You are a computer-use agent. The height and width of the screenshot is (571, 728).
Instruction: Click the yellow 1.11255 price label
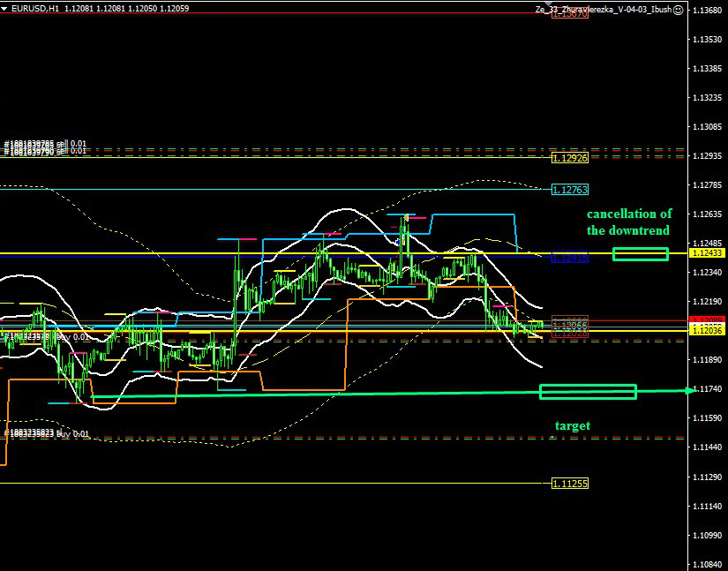(x=569, y=483)
